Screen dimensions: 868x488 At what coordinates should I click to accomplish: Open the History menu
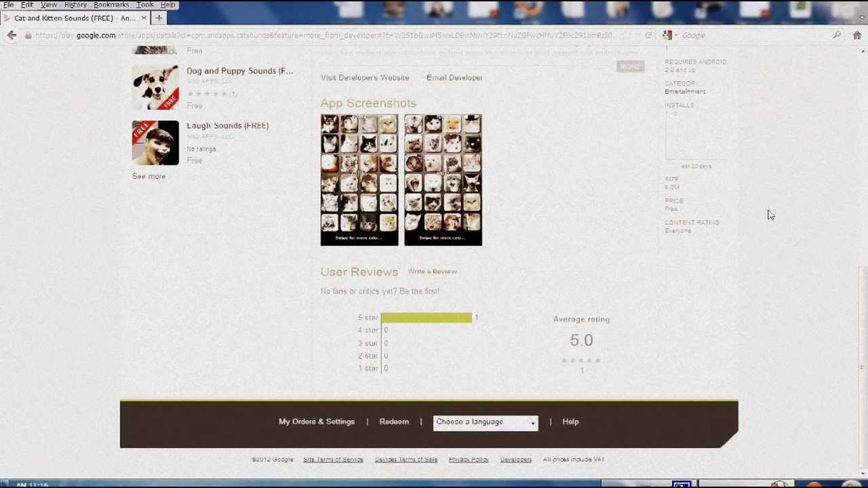[x=75, y=4]
